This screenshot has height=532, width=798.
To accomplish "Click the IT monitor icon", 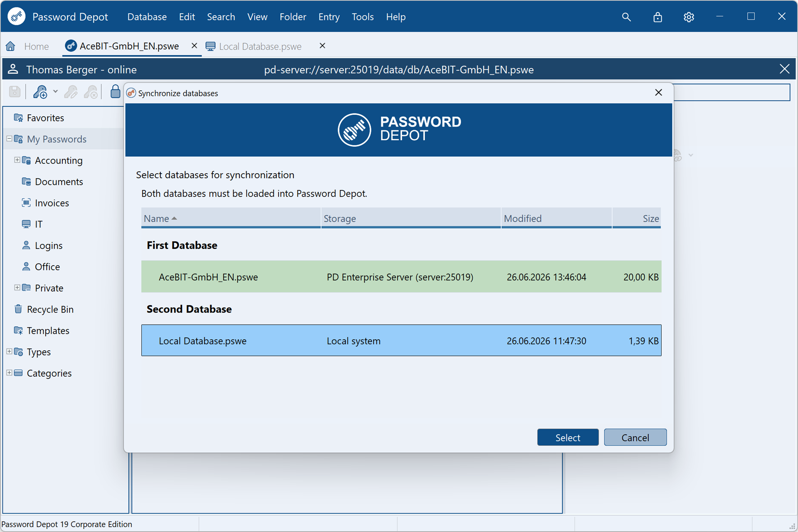I will click(x=26, y=224).
